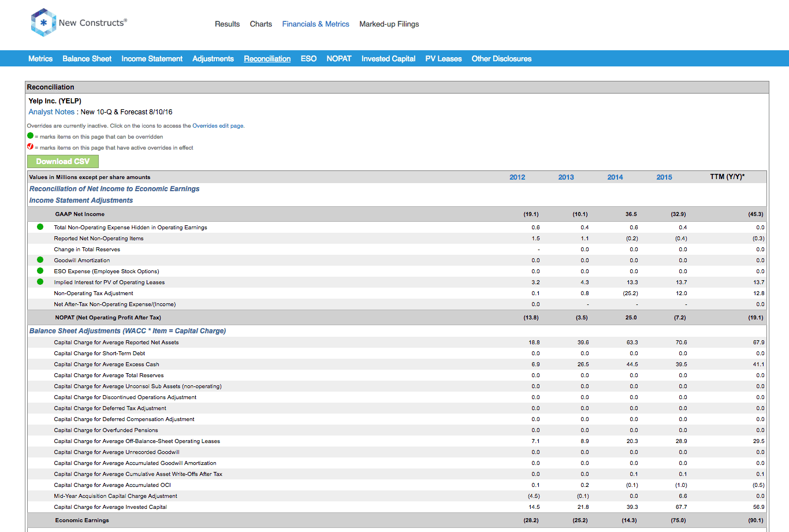
Task: Switch to the PV Leases tab
Action: pyautogui.click(x=444, y=59)
